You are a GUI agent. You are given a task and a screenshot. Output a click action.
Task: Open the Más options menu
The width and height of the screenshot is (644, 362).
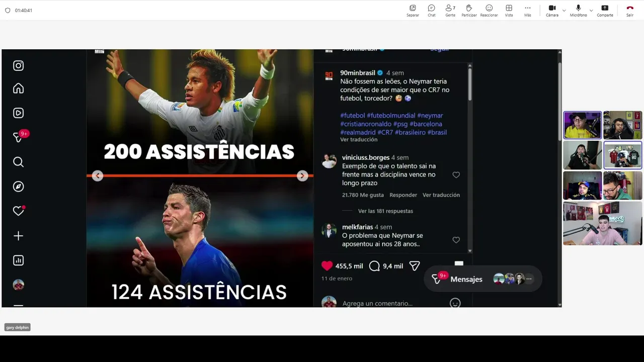(527, 11)
